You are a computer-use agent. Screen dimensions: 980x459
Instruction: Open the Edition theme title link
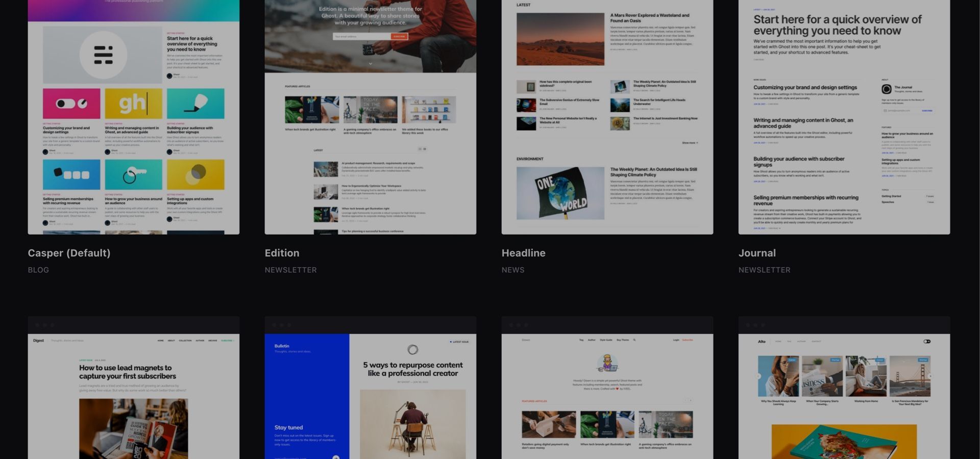click(282, 253)
